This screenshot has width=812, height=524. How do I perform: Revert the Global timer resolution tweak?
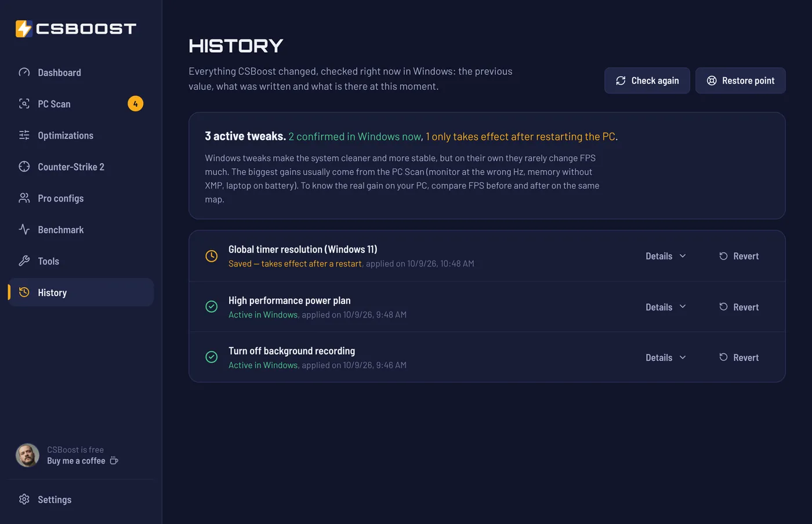pos(739,256)
